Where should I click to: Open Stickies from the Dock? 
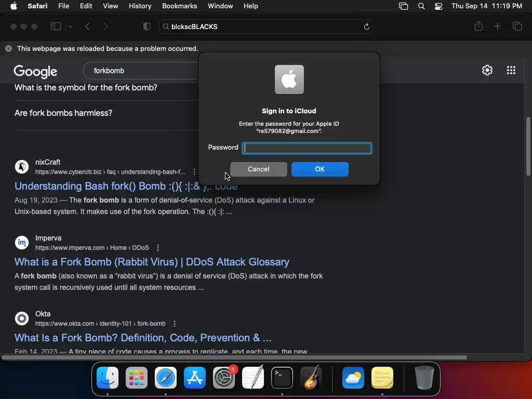[382, 378]
